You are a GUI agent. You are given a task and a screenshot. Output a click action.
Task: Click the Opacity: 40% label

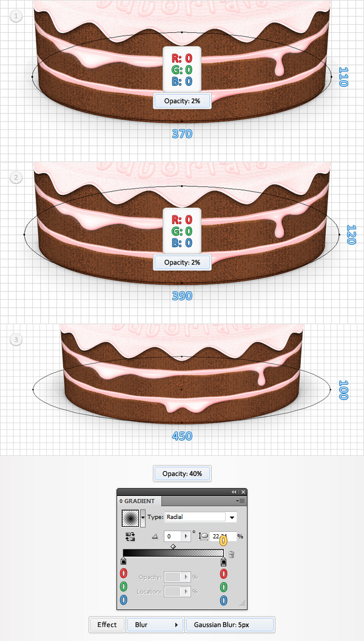pyautogui.click(x=182, y=474)
